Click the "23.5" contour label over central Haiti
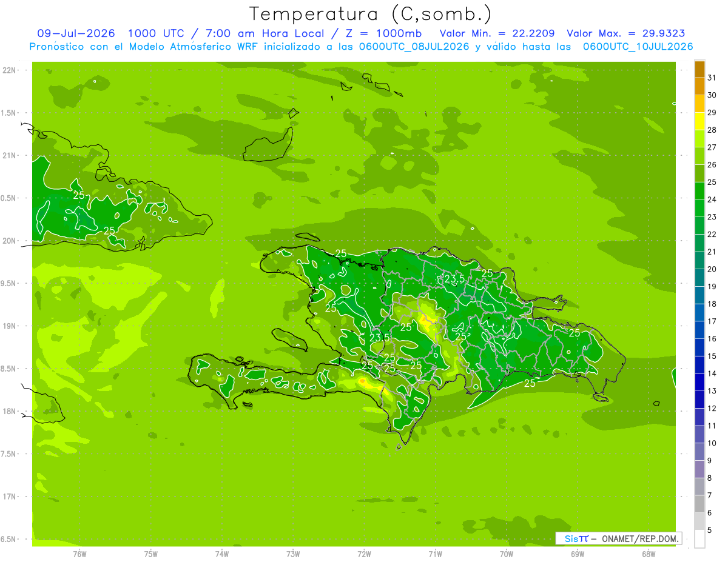Image resolution: width=728 pixels, height=562 pixels. 380,338
